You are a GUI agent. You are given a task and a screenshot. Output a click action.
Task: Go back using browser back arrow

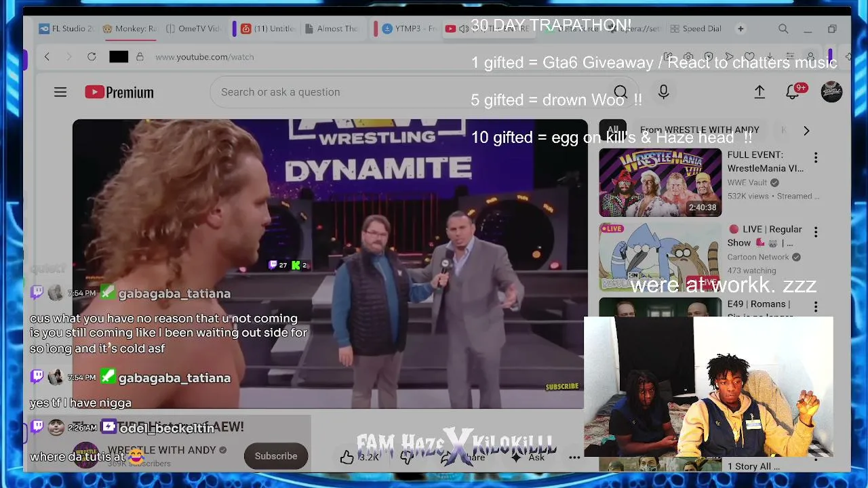point(47,57)
